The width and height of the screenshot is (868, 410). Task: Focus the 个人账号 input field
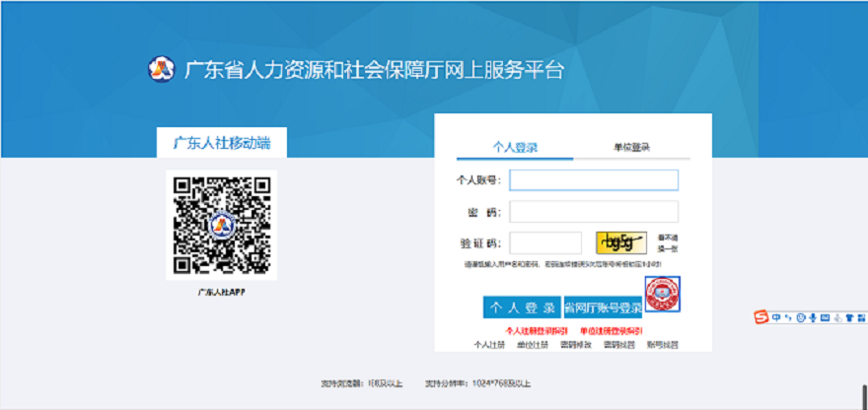pyautogui.click(x=594, y=179)
